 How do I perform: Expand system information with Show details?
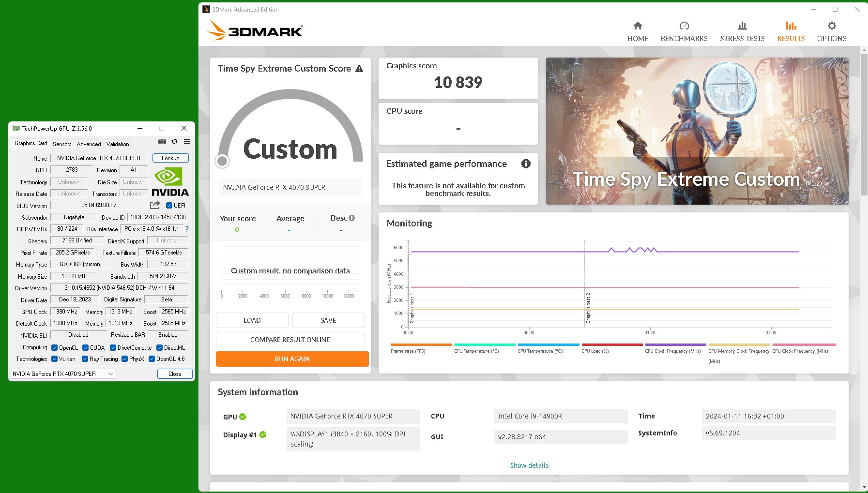tap(529, 465)
